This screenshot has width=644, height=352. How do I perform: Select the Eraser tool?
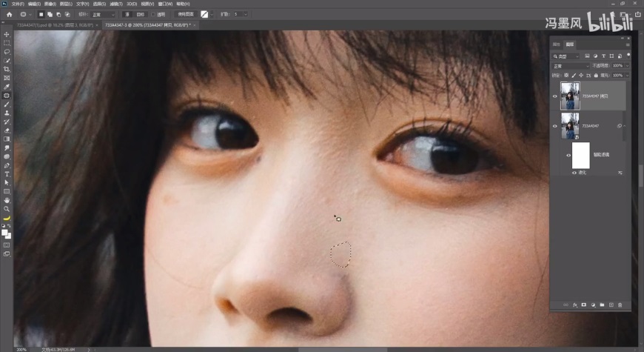[x=7, y=130]
